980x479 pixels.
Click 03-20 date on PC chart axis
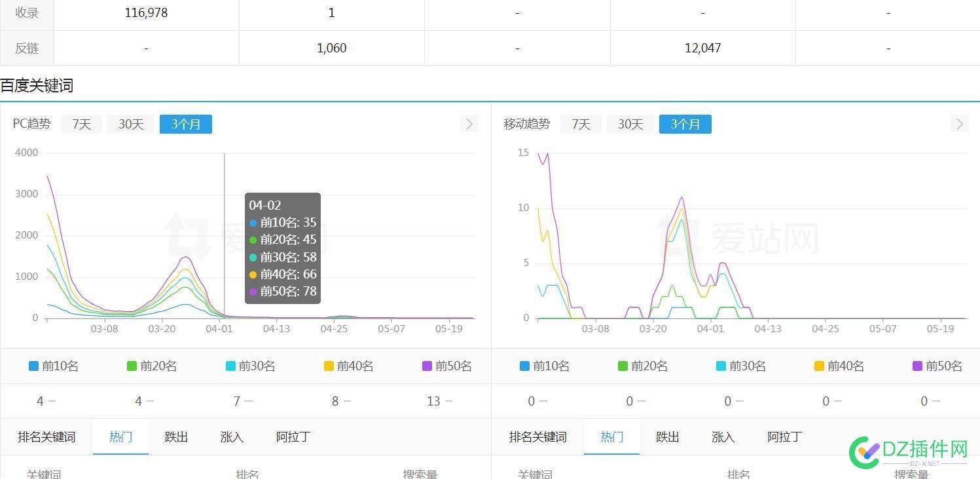coord(161,328)
